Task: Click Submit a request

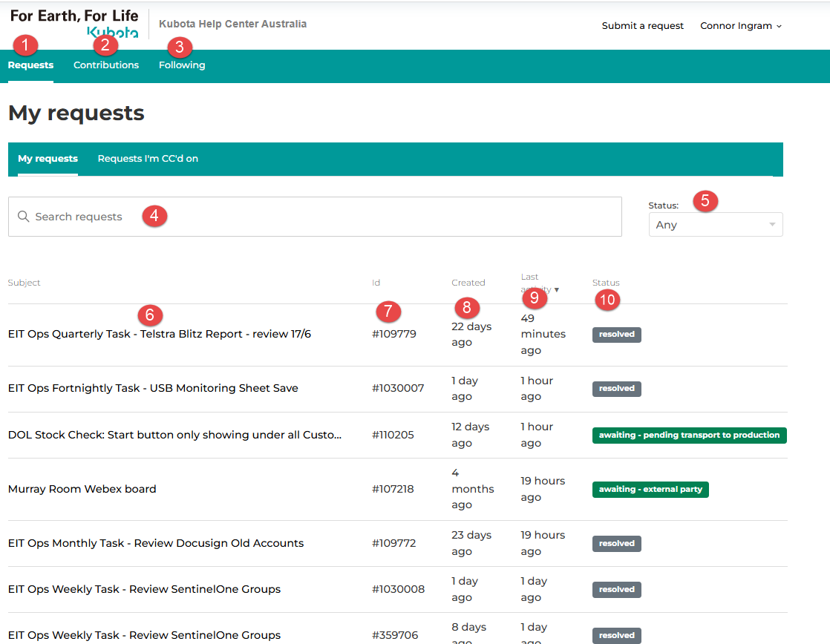Action: point(642,25)
